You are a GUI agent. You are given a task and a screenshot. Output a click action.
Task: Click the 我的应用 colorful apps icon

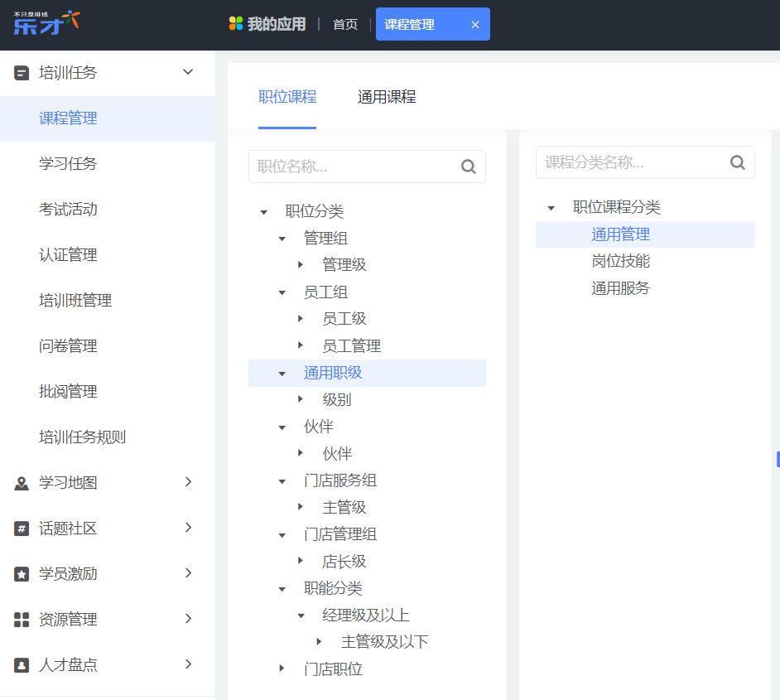tap(237, 24)
